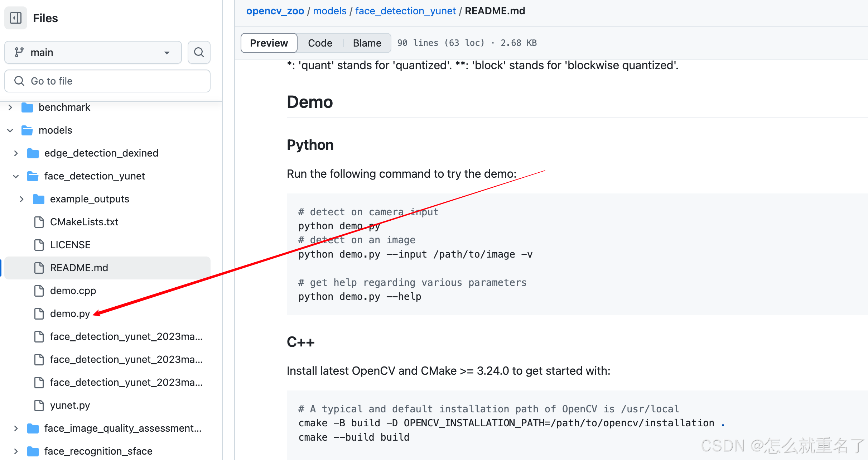The image size is (868, 460).
Task: Expand the example_outputs chevron
Action: tap(21, 199)
